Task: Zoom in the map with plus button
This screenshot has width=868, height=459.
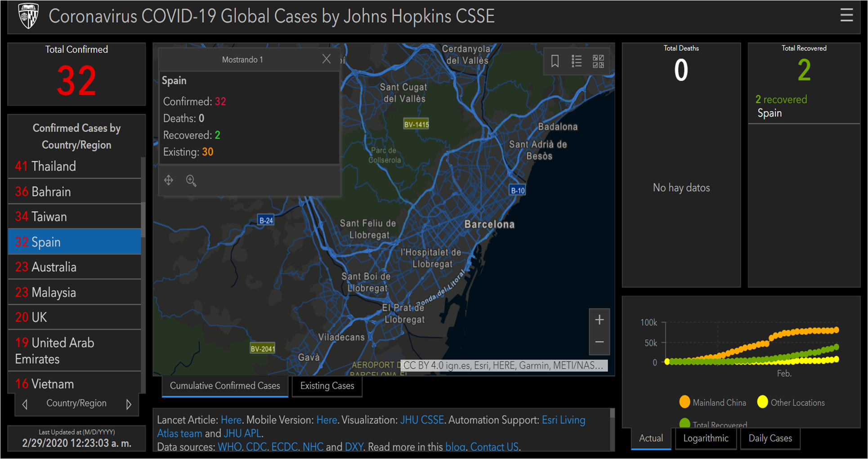Action: (600, 320)
